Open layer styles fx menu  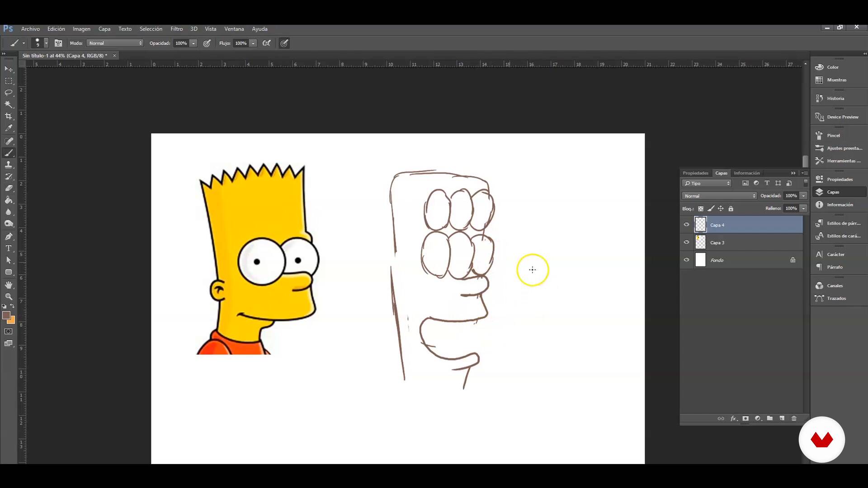click(x=733, y=418)
